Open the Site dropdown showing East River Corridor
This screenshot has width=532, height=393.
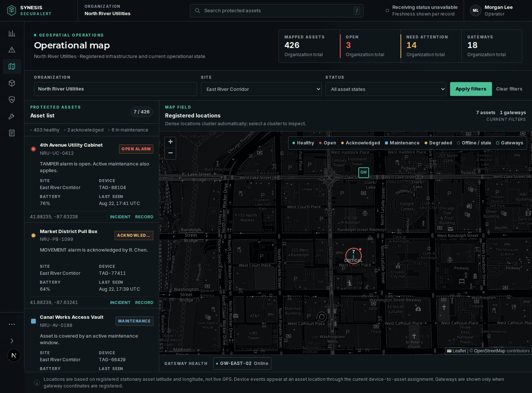pyautogui.click(x=261, y=89)
